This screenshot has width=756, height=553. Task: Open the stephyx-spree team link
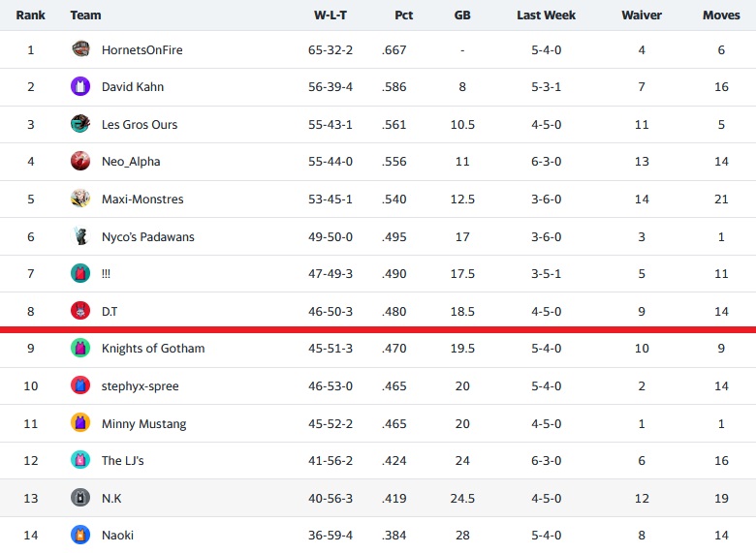tap(140, 385)
